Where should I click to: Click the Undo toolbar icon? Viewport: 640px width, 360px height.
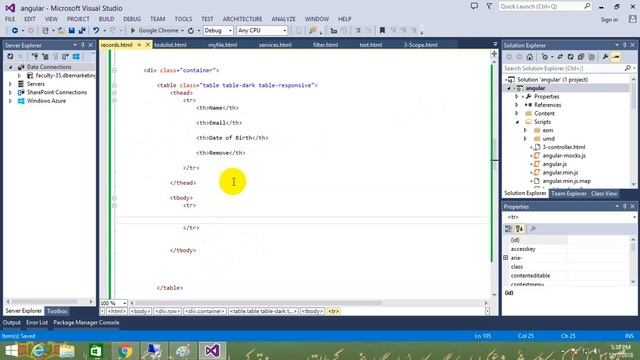96,31
